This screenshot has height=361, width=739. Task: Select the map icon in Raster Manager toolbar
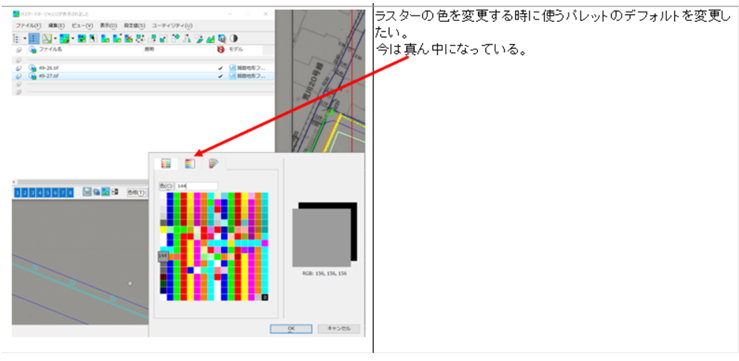click(47, 38)
